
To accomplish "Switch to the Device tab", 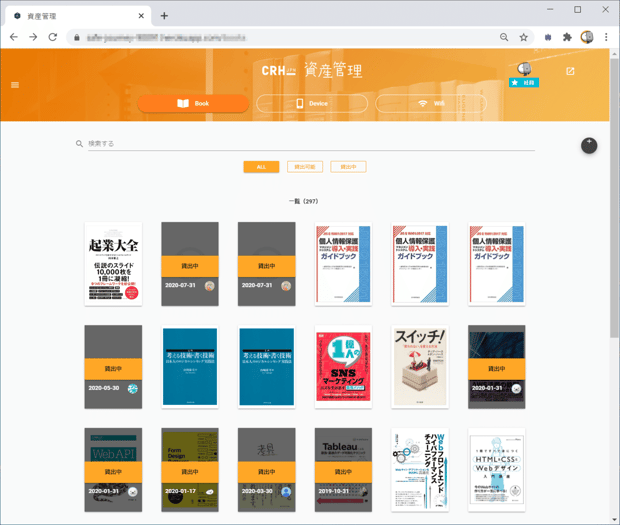I will click(312, 104).
